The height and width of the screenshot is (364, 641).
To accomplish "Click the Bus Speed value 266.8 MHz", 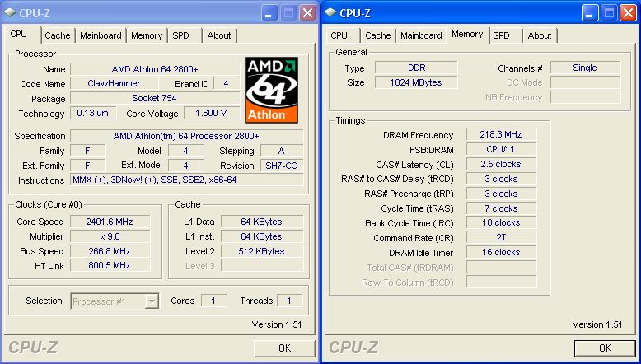I will pos(110,251).
